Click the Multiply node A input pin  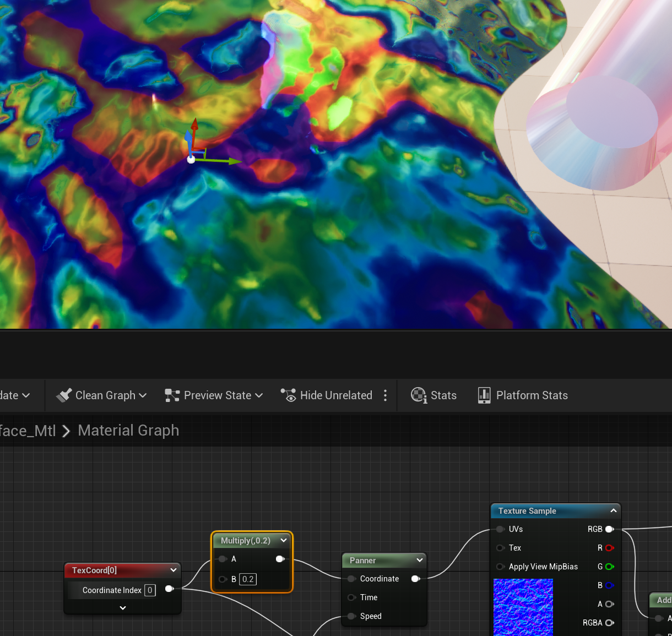point(223,559)
